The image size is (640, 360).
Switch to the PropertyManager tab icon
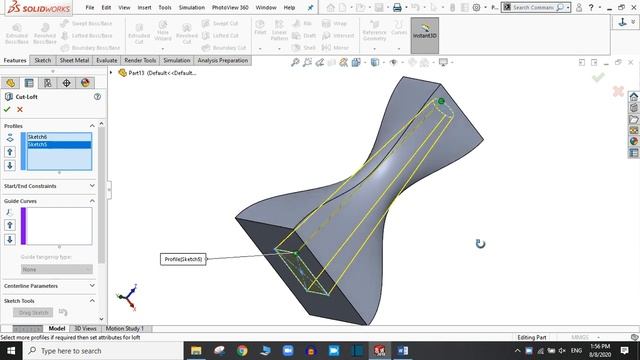[29, 83]
